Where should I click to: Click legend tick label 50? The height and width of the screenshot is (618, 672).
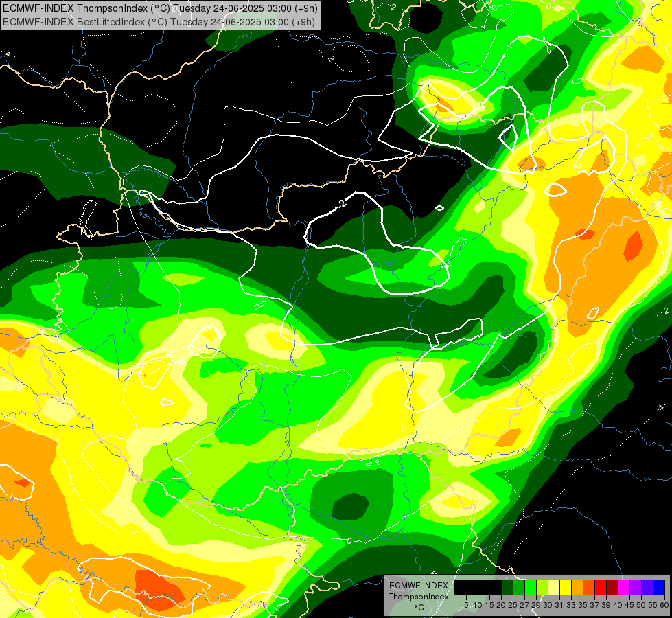pos(641,605)
